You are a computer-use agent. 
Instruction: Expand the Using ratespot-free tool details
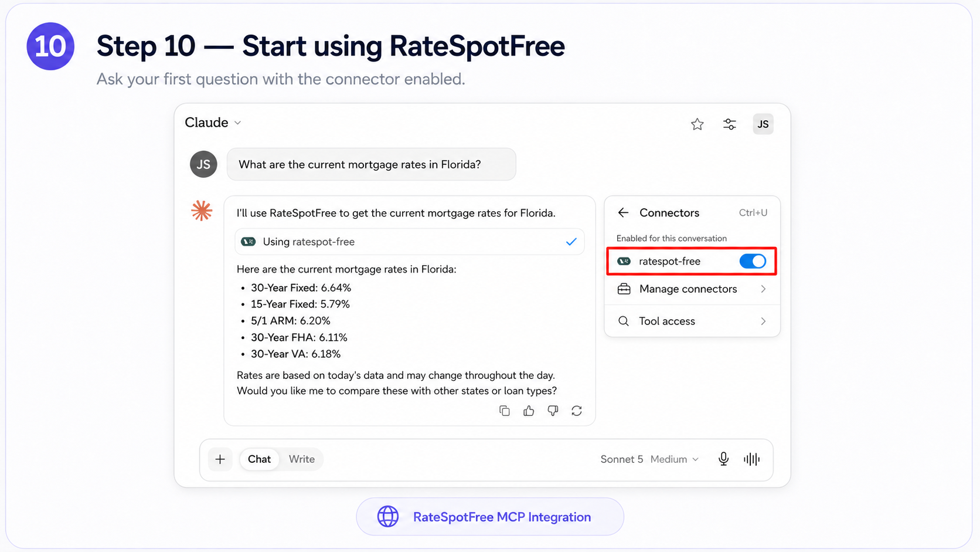[x=410, y=242]
